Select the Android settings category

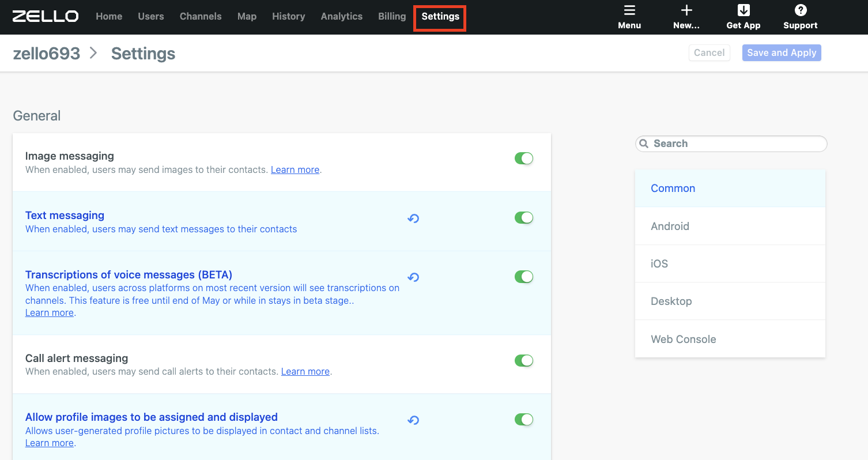[x=670, y=226]
